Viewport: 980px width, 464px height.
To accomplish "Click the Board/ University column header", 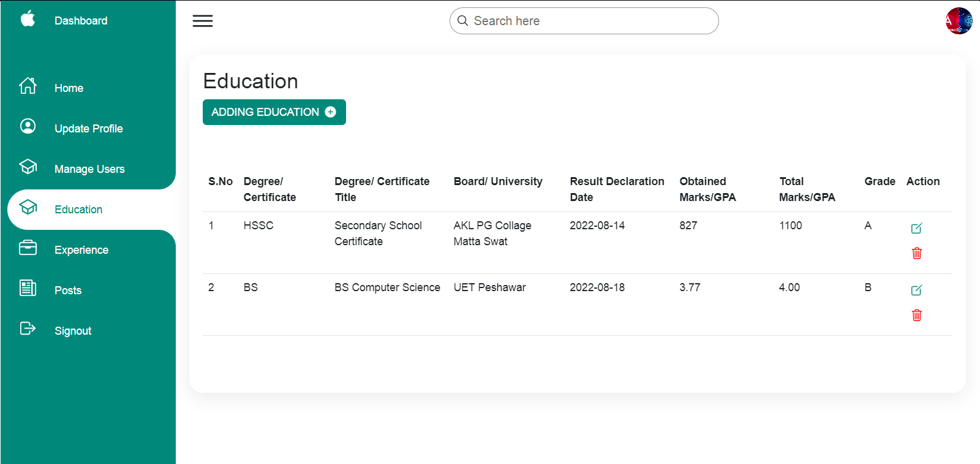I will click(x=498, y=181).
